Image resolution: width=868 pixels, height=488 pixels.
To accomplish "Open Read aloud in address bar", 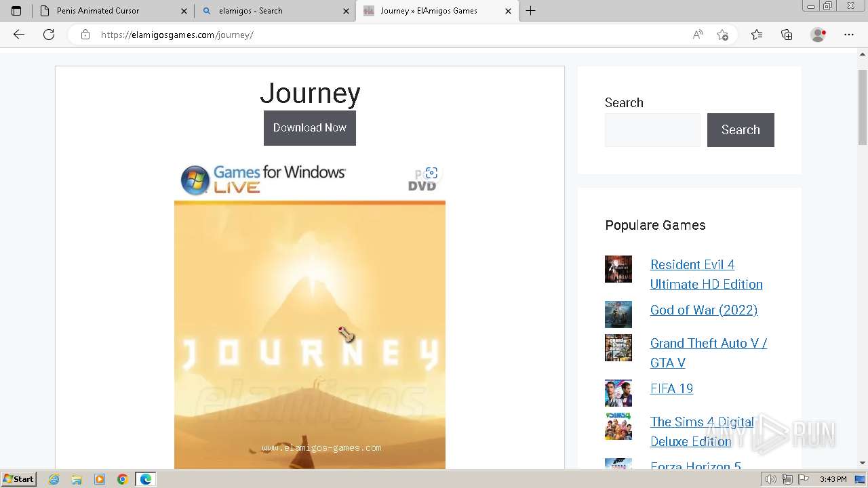I will coord(698,35).
